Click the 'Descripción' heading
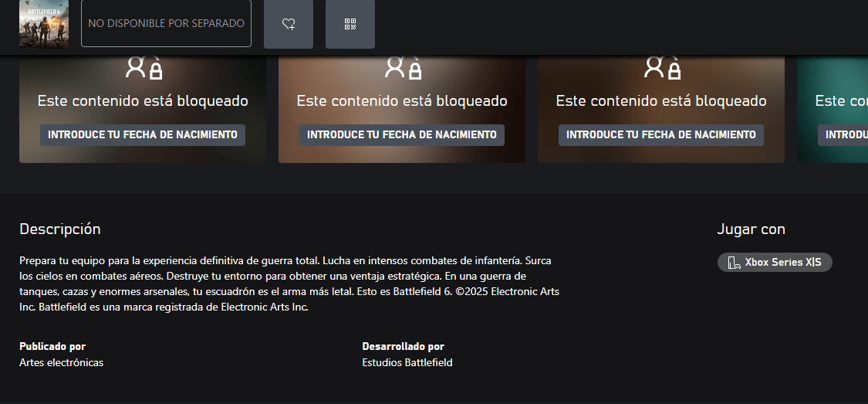 coord(59,229)
